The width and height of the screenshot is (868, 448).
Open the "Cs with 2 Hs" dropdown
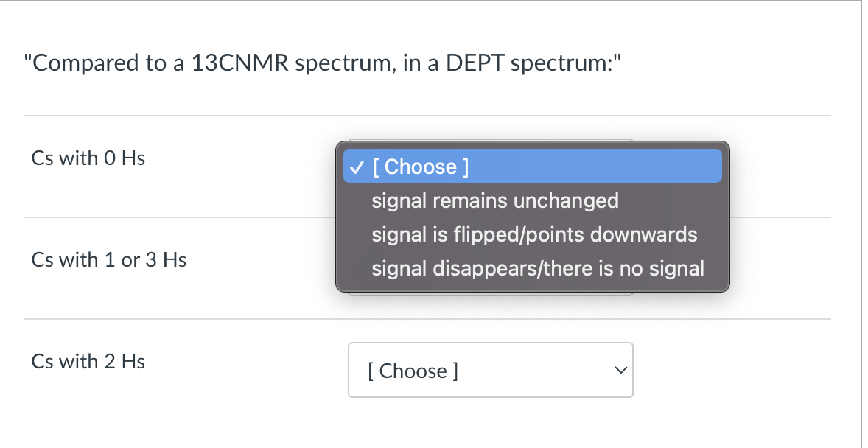490,370
